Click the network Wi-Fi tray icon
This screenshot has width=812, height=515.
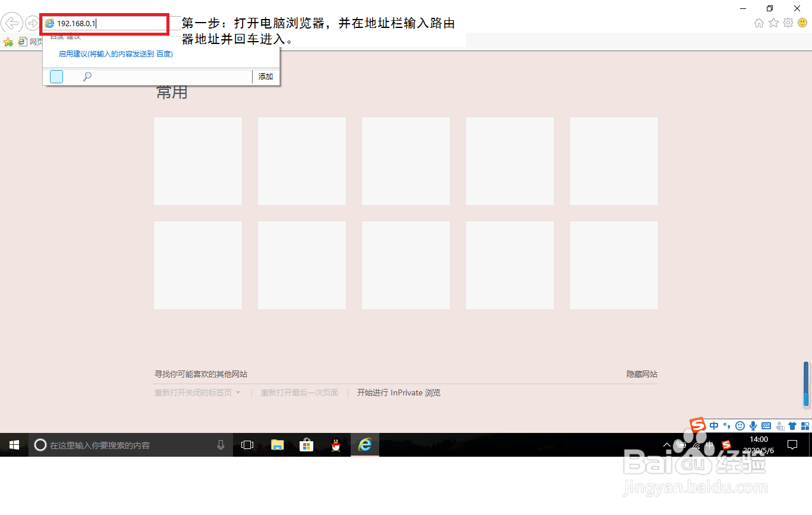point(696,446)
